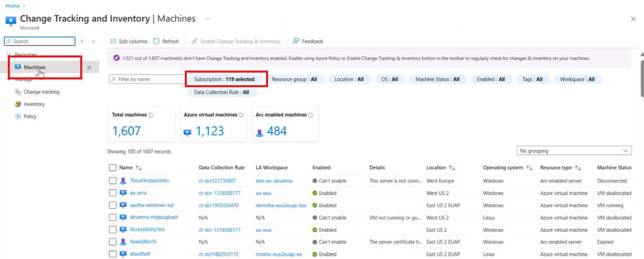Open workspace test-ws-abvarma
Screen dimensions: 644x259
click(274, 181)
